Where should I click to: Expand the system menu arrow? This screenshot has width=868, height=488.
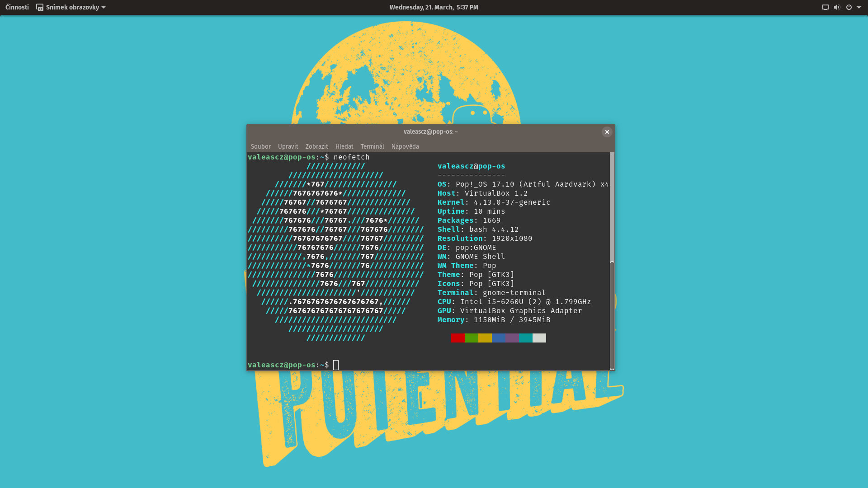(x=859, y=7)
